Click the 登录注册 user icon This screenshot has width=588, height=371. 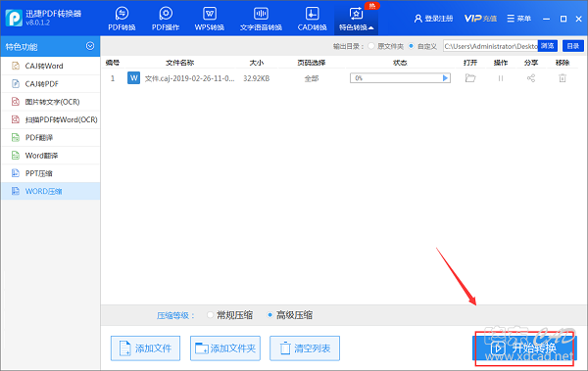point(417,19)
